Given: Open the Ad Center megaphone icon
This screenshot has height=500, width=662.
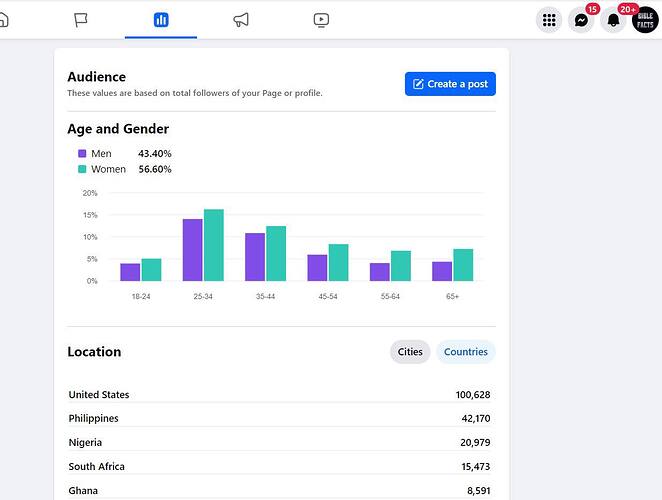Looking at the screenshot, I should coord(241,19).
